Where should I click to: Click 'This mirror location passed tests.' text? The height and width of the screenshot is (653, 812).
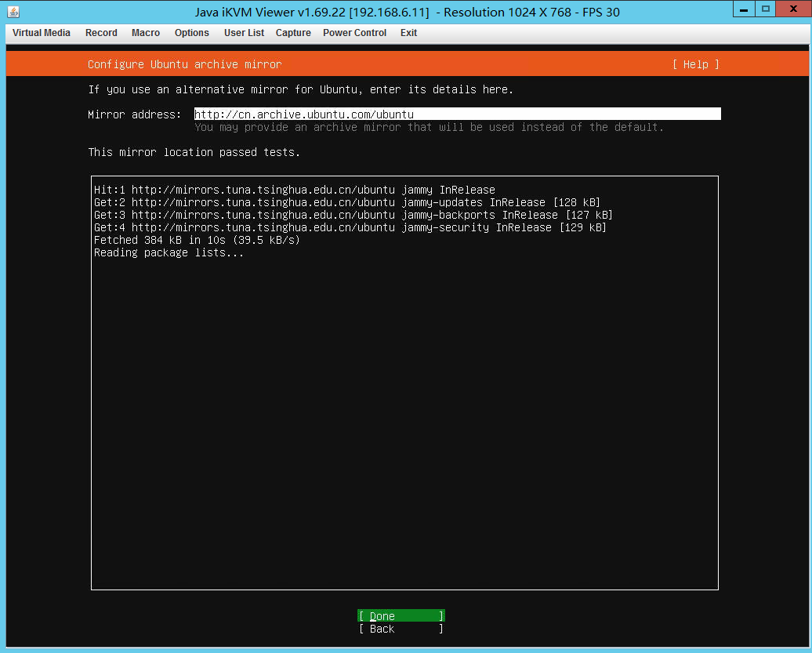tap(194, 152)
